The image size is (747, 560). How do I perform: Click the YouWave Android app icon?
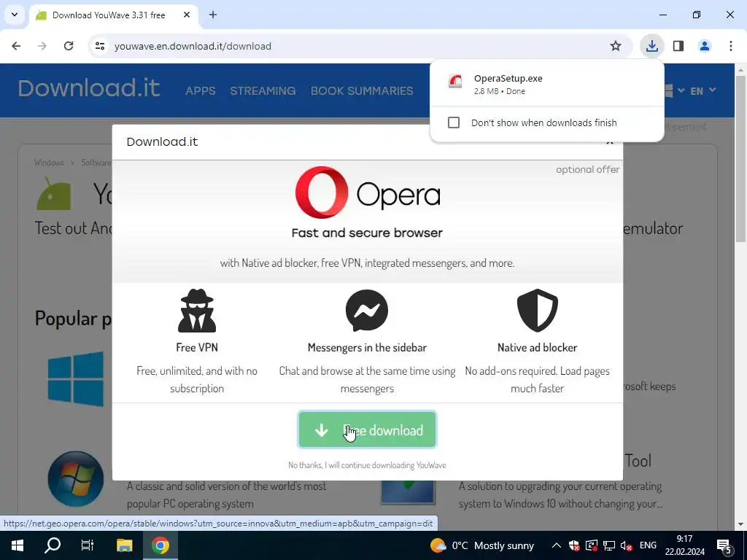coord(54,193)
